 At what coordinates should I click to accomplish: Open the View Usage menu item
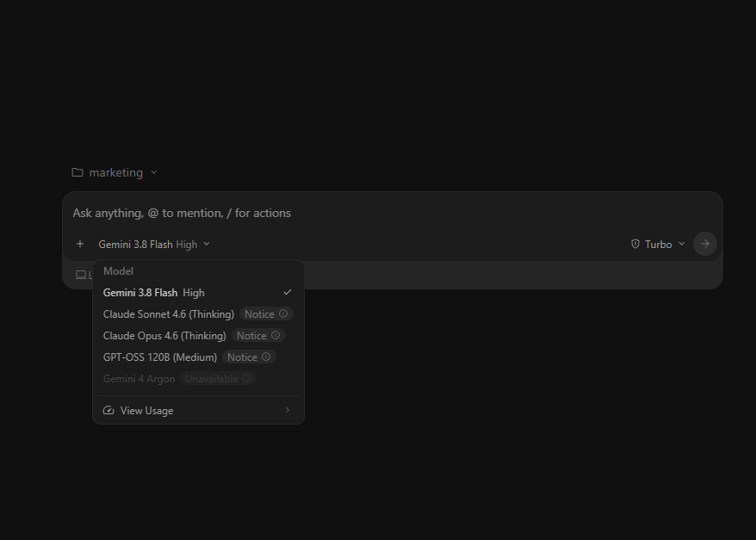[198, 410]
